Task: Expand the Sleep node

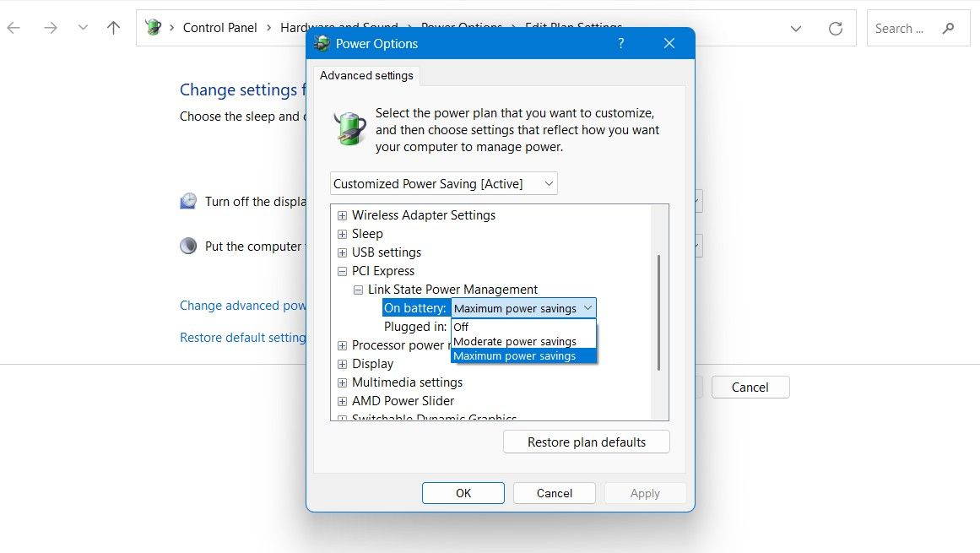Action: point(342,235)
